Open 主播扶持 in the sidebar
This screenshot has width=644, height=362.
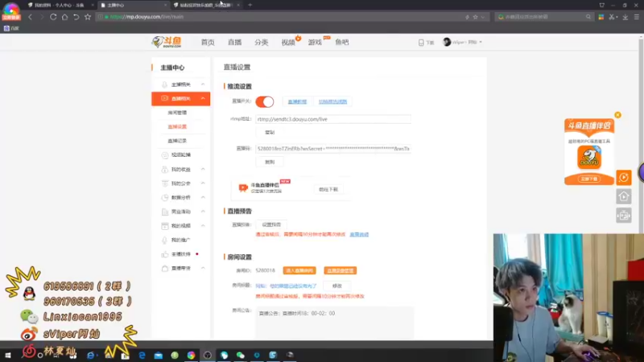click(x=180, y=254)
